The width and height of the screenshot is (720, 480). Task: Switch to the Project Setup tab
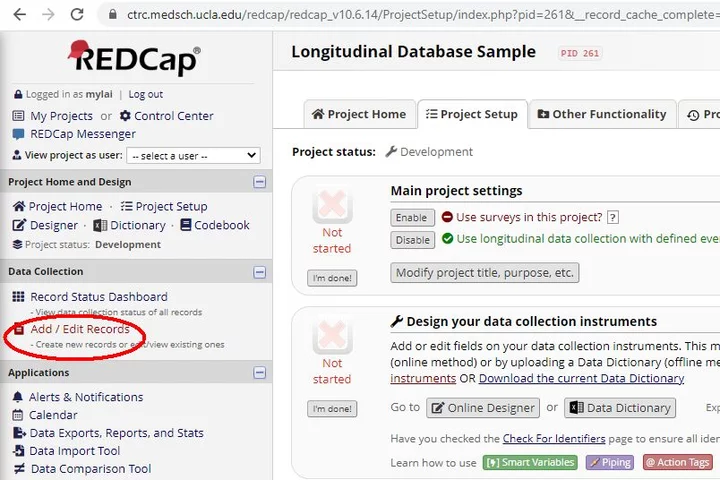[472, 114]
